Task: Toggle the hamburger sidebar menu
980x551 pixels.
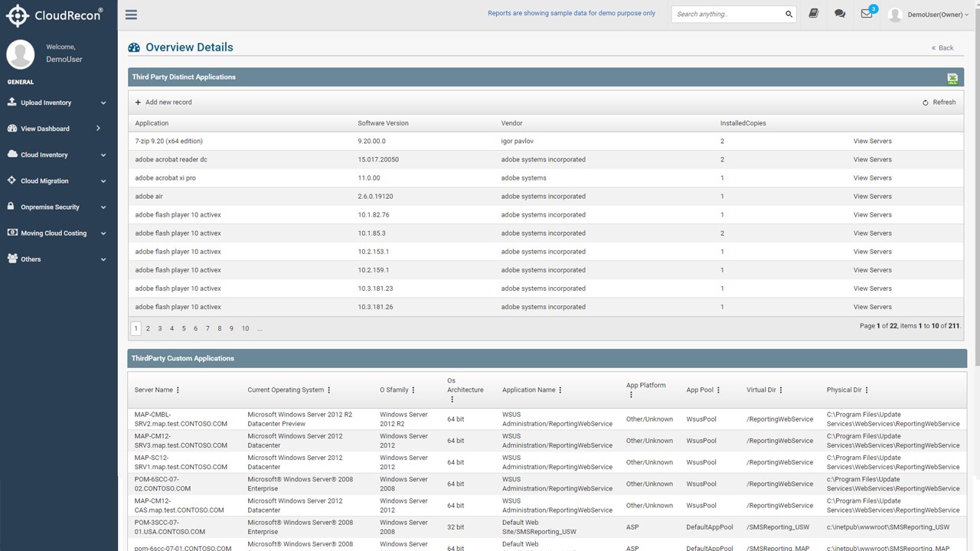Action: [x=131, y=15]
